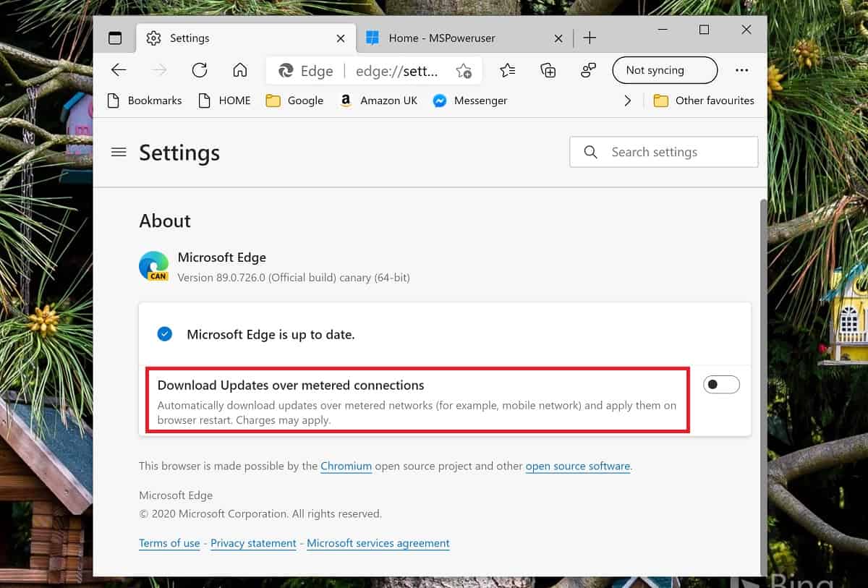Open the profile and feedback icon
This screenshot has height=588, width=868.
(x=588, y=70)
